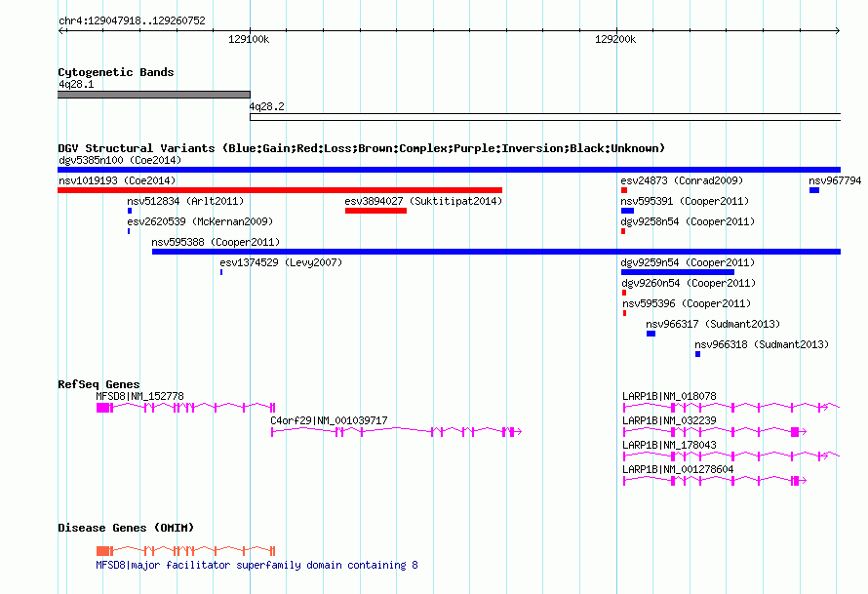Click the dgv9259n54 (Cooper2011) blue bar
868x594 pixels.
click(x=678, y=272)
